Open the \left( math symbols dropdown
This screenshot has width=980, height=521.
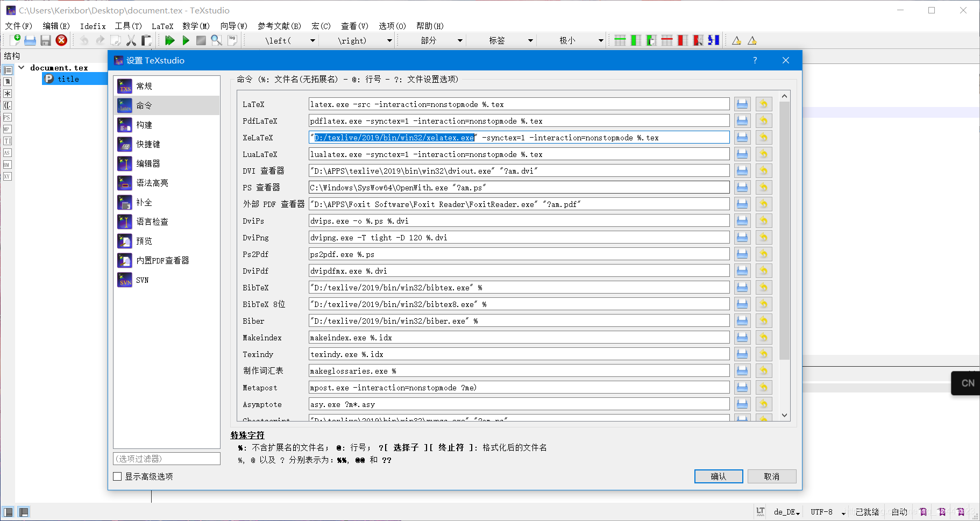tap(313, 40)
